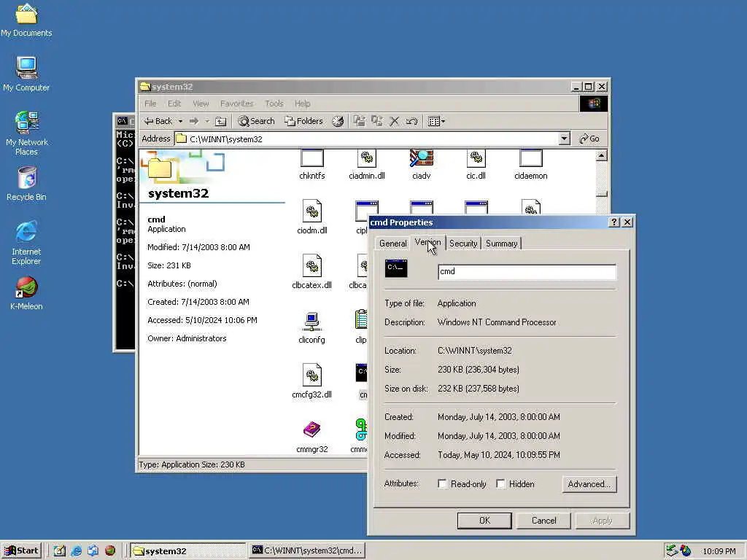This screenshot has width=747, height=560.
Task: Click Outlook Express quick launch icon
Action: point(93,551)
